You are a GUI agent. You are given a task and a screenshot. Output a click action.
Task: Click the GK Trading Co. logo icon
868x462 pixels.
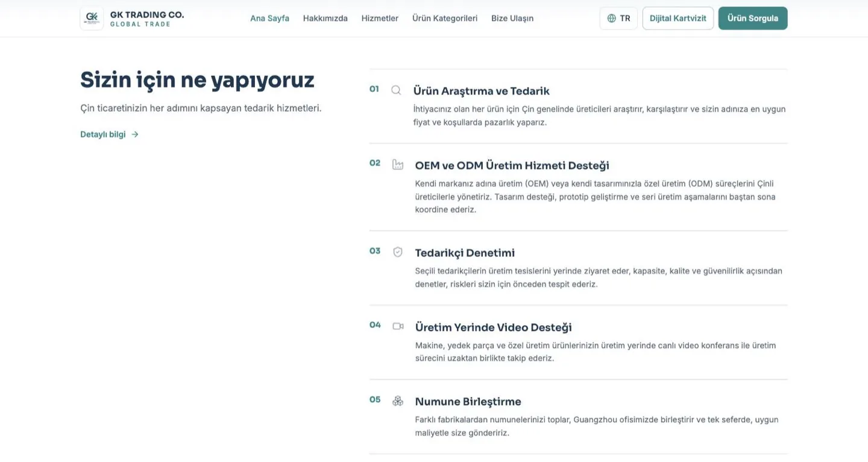pos(92,18)
